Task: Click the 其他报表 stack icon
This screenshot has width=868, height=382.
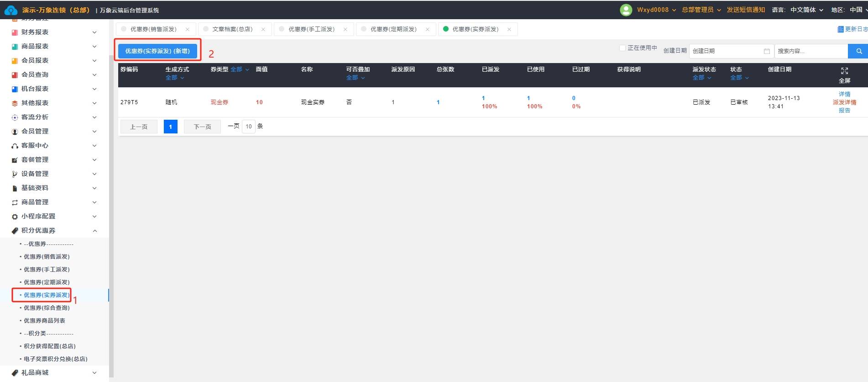Action: click(x=15, y=103)
